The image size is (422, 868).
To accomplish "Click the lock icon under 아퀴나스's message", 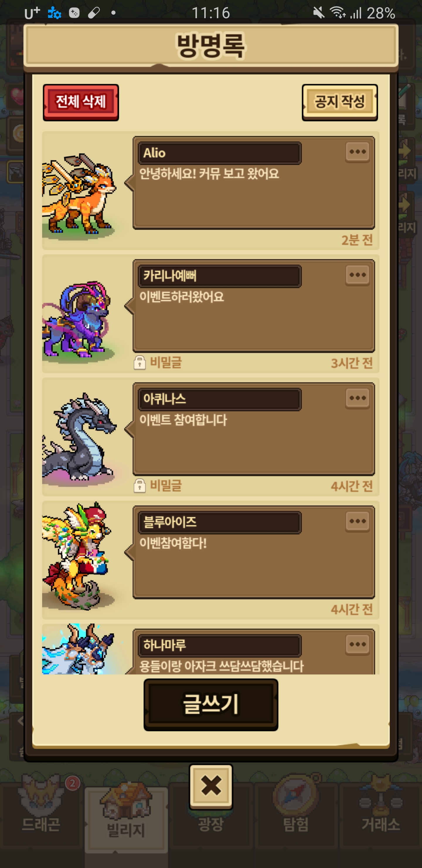I will 139,486.
